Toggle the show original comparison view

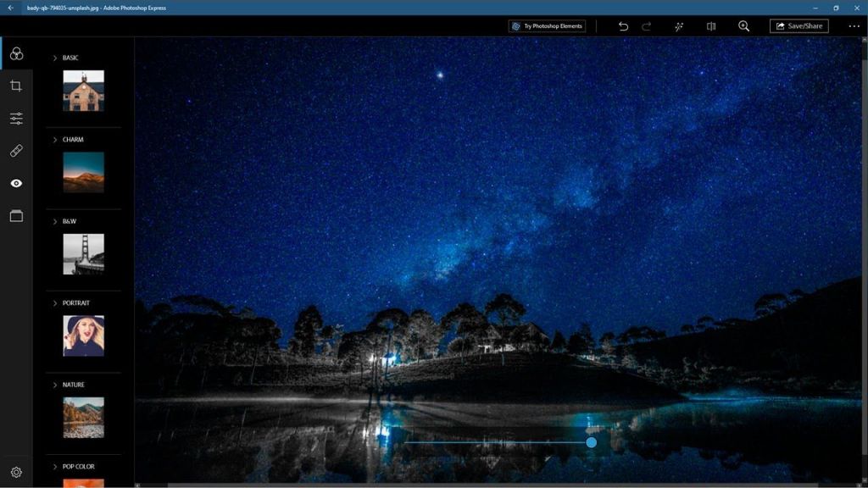tap(711, 26)
